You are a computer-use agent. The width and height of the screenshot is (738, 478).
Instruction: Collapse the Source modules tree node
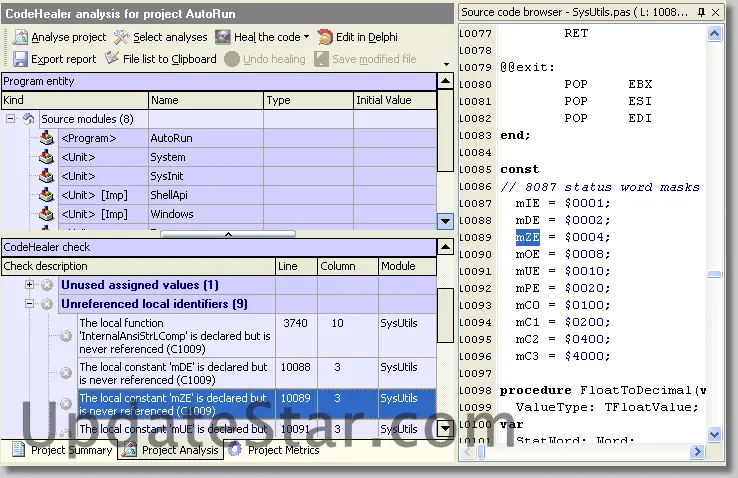[11, 119]
